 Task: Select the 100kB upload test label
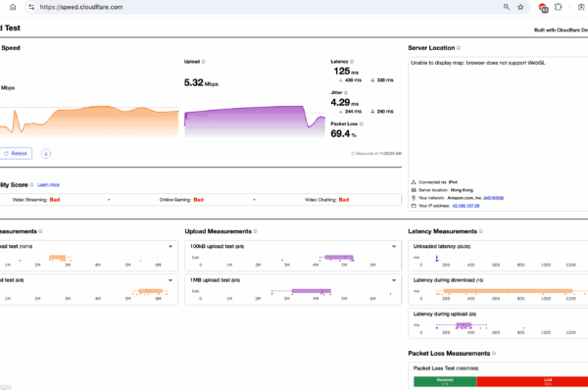(213, 246)
